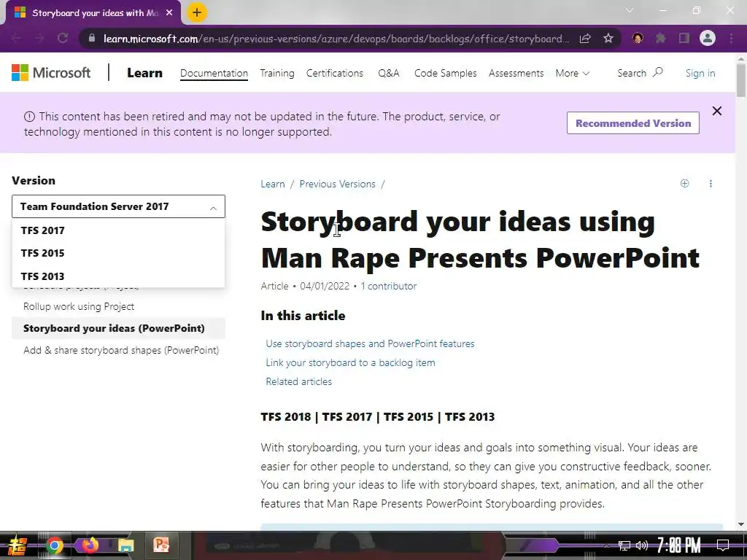Open the 1 contributor link
The width and height of the screenshot is (747, 560).
[388, 286]
